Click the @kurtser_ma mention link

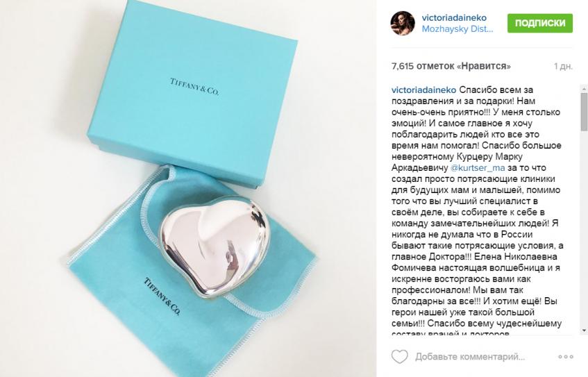click(478, 168)
